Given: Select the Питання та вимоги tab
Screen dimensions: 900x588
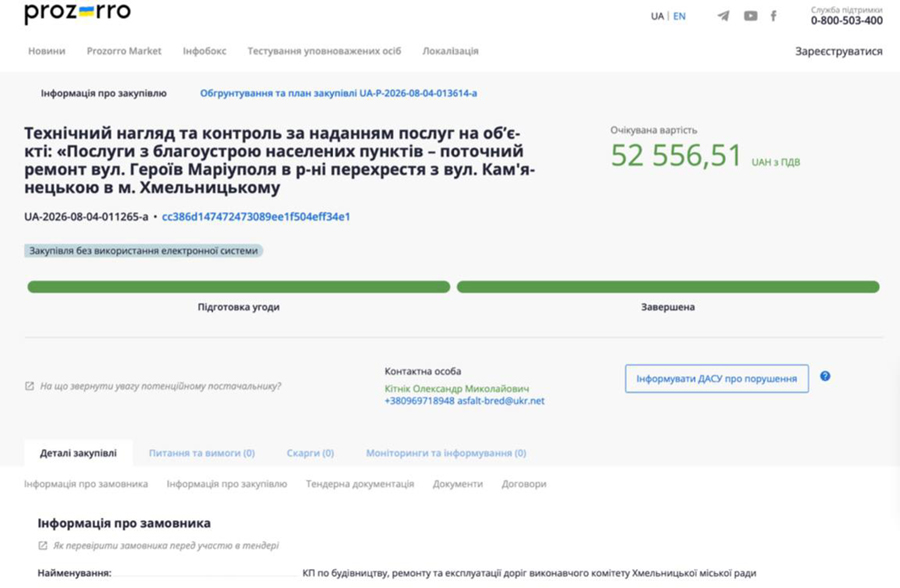Looking at the screenshot, I should tap(201, 453).
